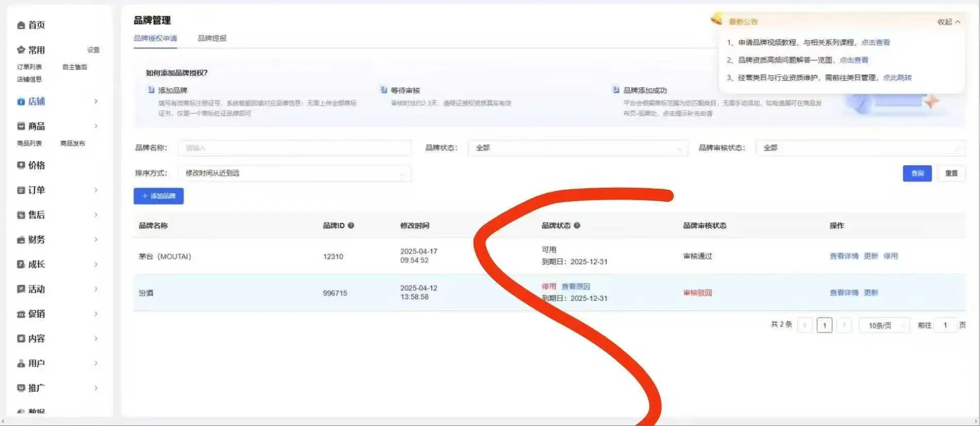
Task: Switch to the 品牌授权申请 tab
Action: [155, 38]
